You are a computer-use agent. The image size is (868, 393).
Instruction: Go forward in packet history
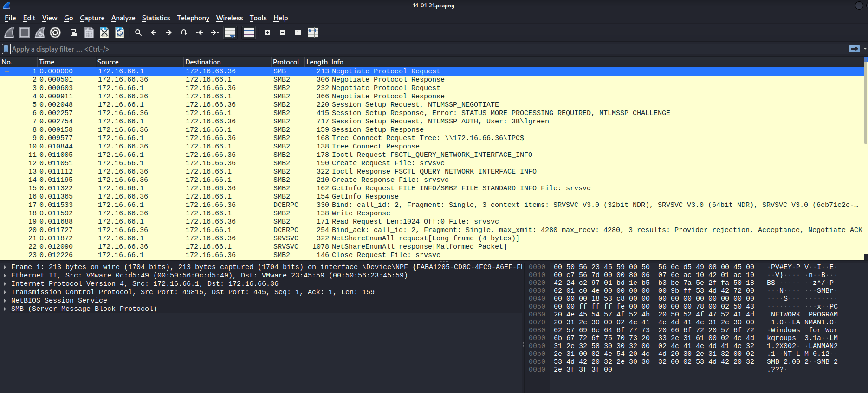pos(169,32)
